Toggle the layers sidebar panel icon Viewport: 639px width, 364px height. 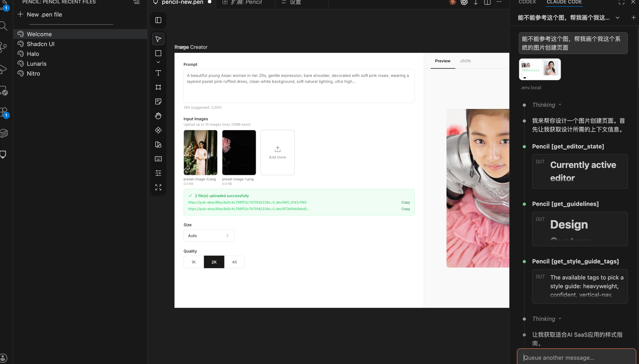[x=158, y=20]
